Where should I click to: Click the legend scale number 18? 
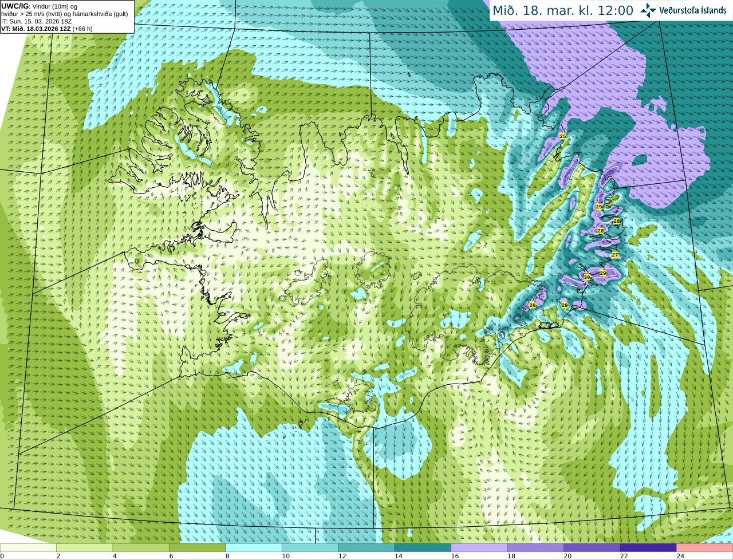click(x=511, y=556)
